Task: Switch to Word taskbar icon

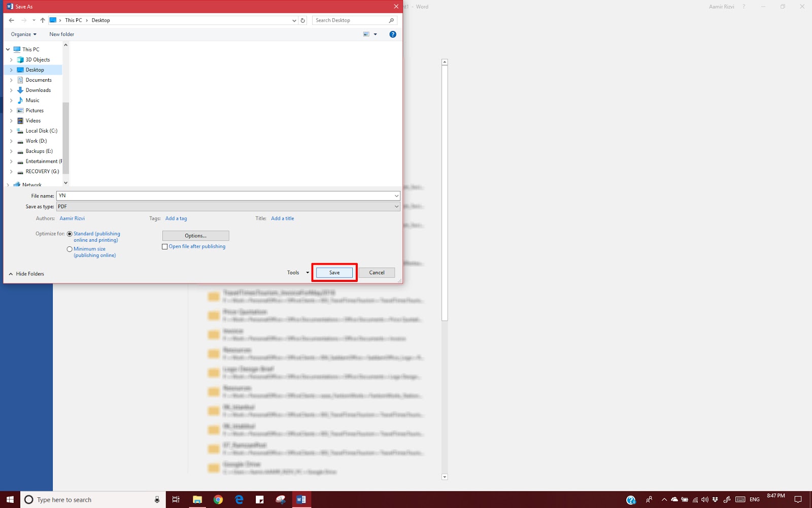Action: point(301,500)
